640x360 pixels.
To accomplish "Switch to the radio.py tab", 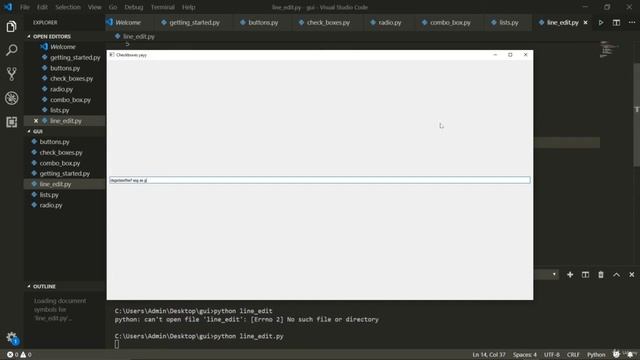I will [390, 22].
